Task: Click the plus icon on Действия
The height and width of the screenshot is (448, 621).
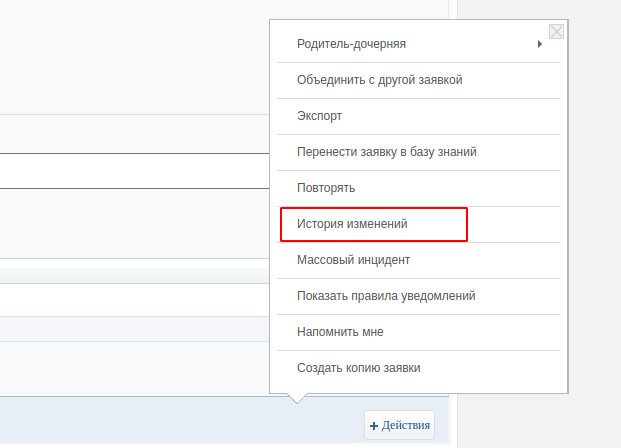Action: tap(373, 426)
